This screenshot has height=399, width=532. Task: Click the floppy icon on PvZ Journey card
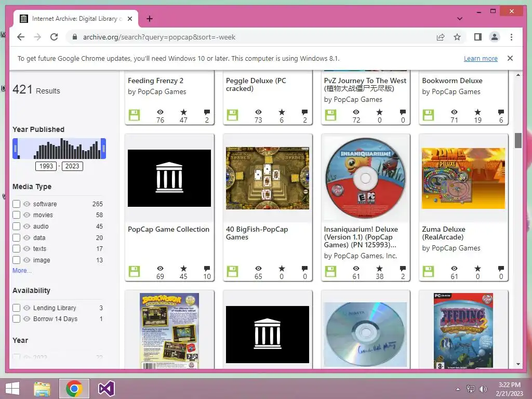tap(330, 115)
